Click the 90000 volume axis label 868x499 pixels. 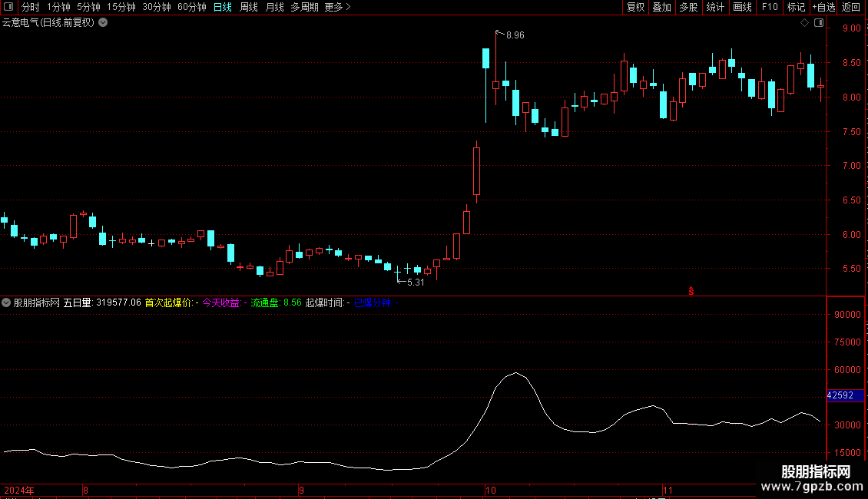point(847,314)
